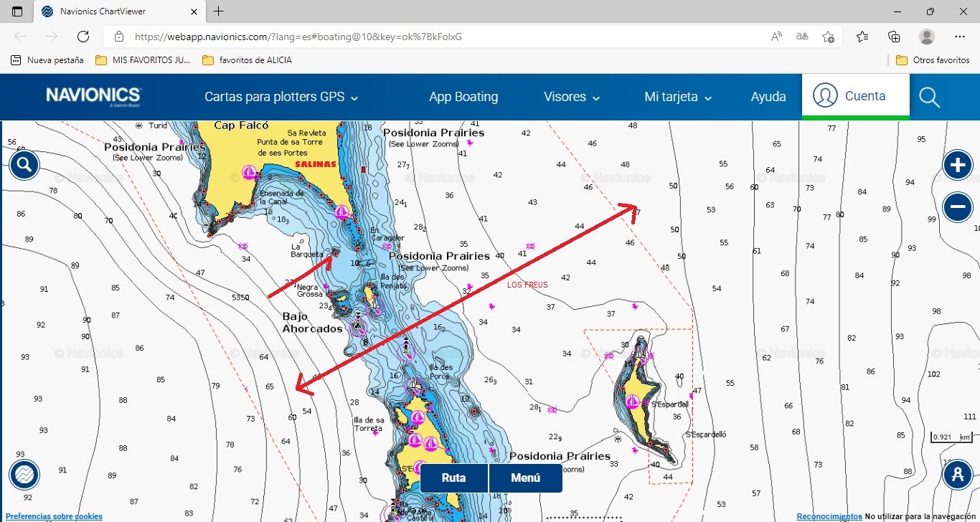The height and width of the screenshot is (522, 980).
Task: Go back in browser history
Action: pos(20,37)
